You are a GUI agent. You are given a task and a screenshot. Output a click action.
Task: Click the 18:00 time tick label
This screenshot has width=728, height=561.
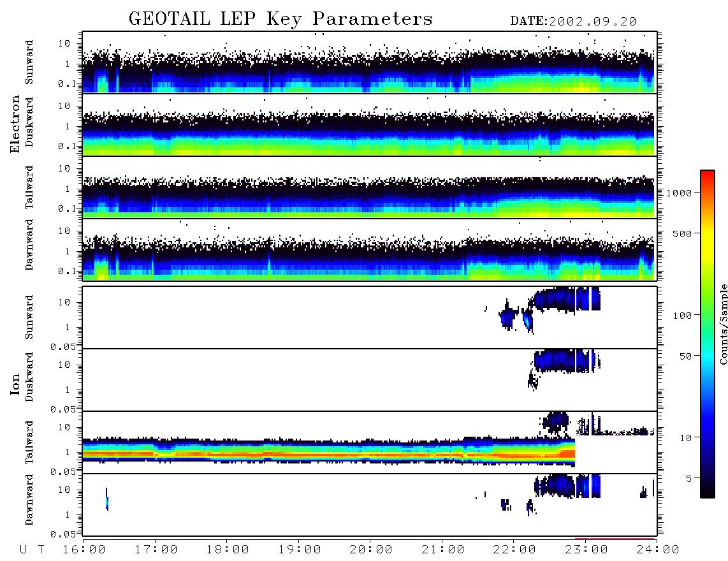tap(228, 550)
